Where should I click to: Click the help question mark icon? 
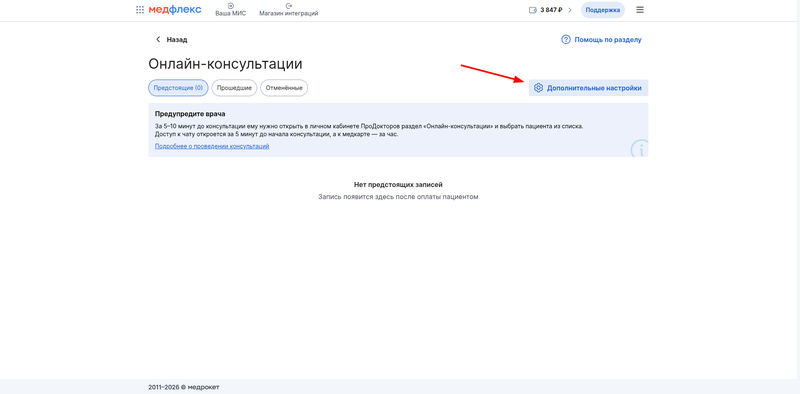click(x=566, y=39)
